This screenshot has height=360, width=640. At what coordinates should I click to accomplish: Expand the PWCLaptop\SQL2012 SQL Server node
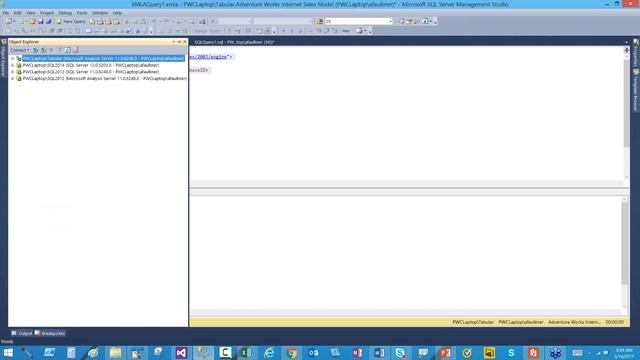coord(13,72)
